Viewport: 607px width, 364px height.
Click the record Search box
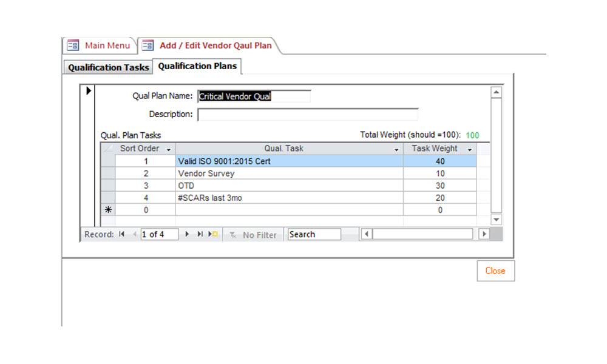(x=314, y=234)
